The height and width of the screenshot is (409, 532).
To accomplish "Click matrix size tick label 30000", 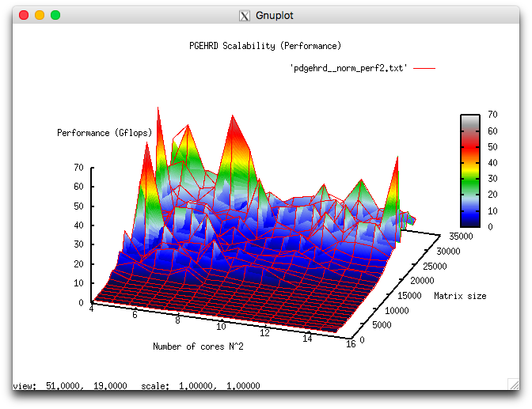I will click(x=448, y=252).
